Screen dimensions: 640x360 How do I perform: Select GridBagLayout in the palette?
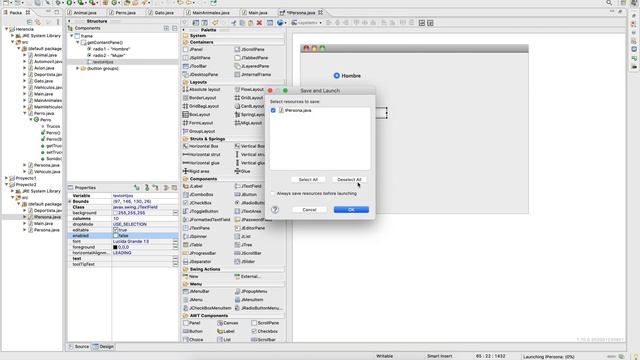[x=201, y=106]
